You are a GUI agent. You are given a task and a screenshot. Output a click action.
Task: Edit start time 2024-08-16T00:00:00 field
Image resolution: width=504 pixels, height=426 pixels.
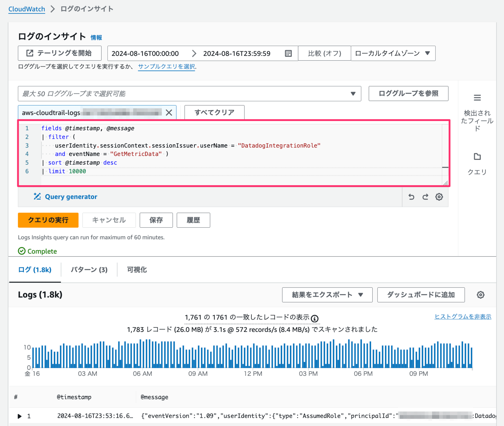pos(145,53)
